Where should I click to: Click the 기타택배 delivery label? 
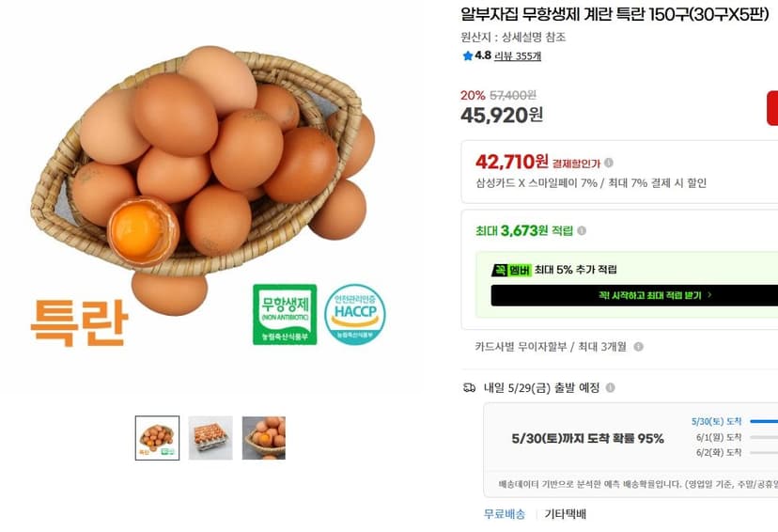(565, 514)
